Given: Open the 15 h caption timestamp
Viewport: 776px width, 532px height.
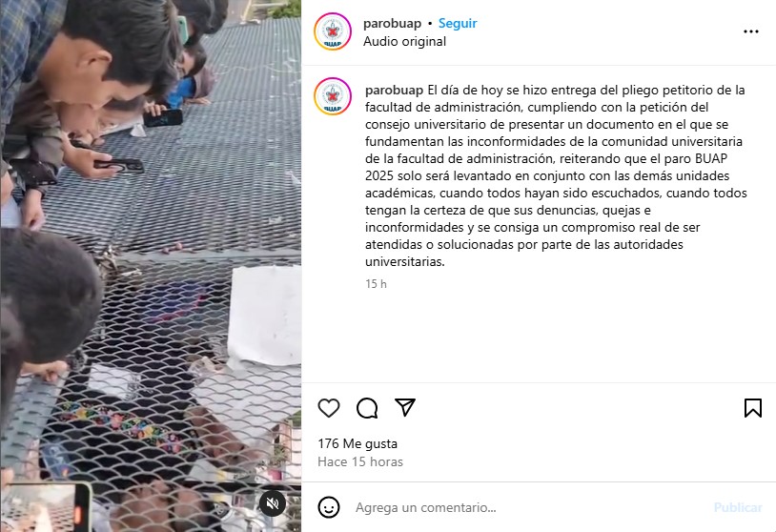Looking at the screenshot, I should point(376,284).
